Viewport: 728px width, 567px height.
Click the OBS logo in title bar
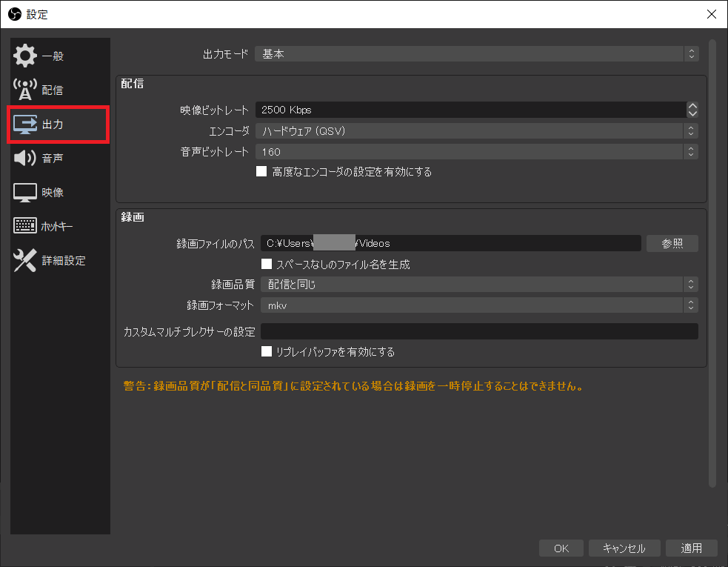coord(15,14)
